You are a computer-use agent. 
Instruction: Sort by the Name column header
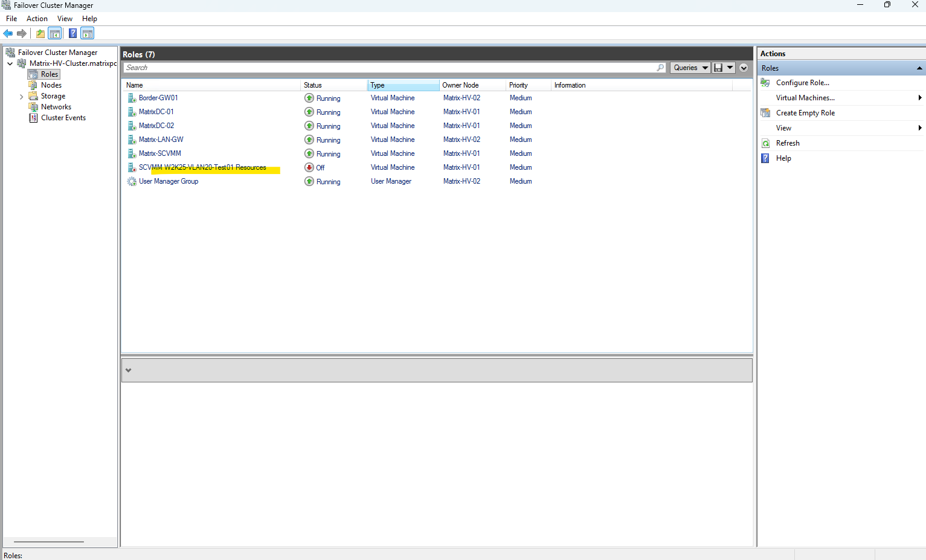pyautogui.click(x=212, y=85)
